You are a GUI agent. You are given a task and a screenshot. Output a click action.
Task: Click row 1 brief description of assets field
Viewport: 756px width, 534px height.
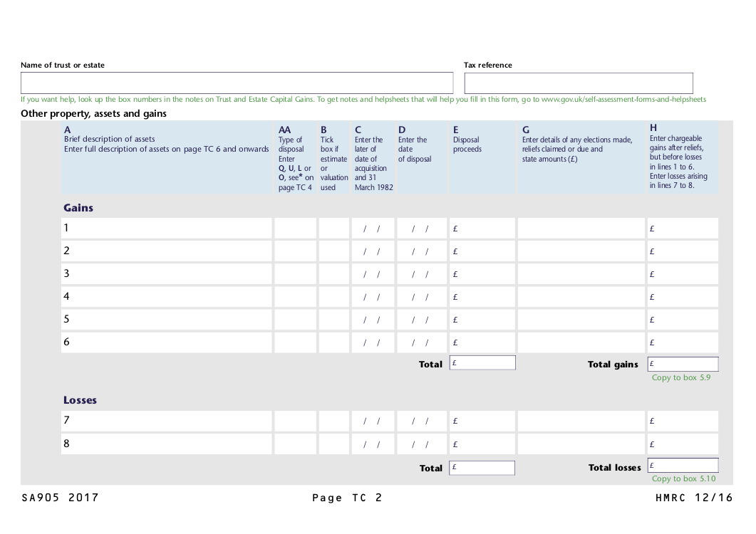pyautogui.click(x=167, y=229)
